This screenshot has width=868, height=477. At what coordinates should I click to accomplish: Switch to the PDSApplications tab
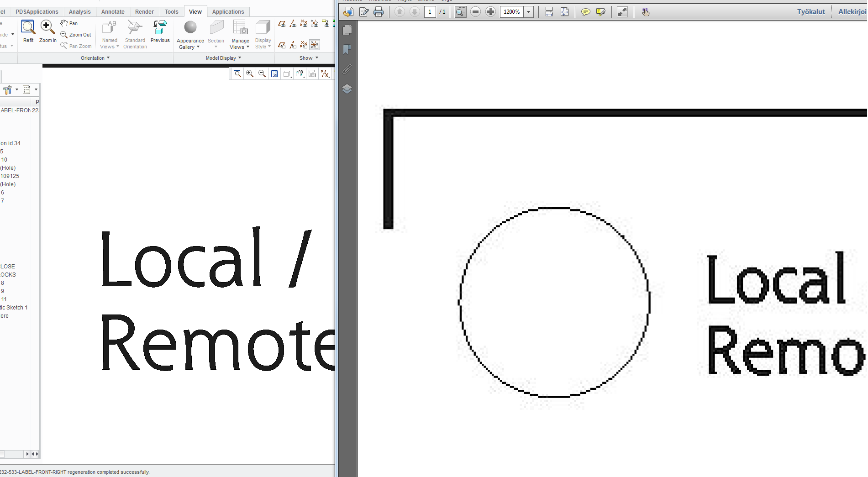[x=37, y=11]
